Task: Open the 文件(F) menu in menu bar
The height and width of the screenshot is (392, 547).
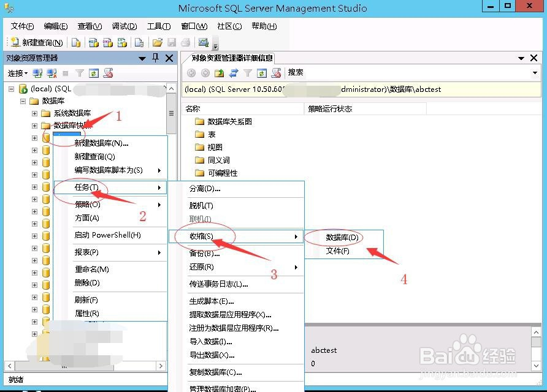Action: [22, 26]
